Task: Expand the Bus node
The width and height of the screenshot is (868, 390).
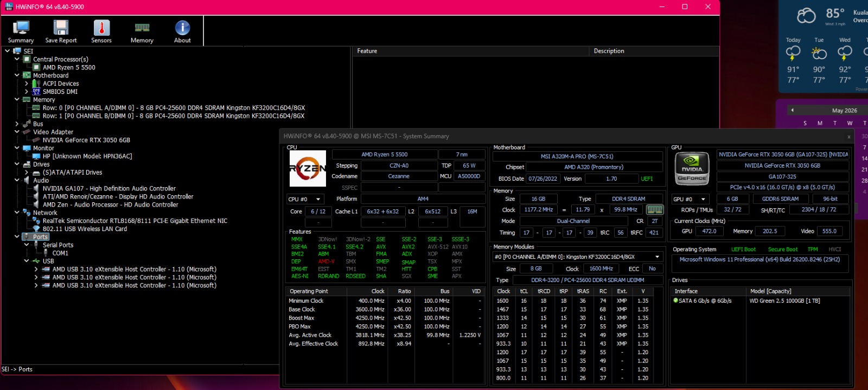Action: (17, 124)
